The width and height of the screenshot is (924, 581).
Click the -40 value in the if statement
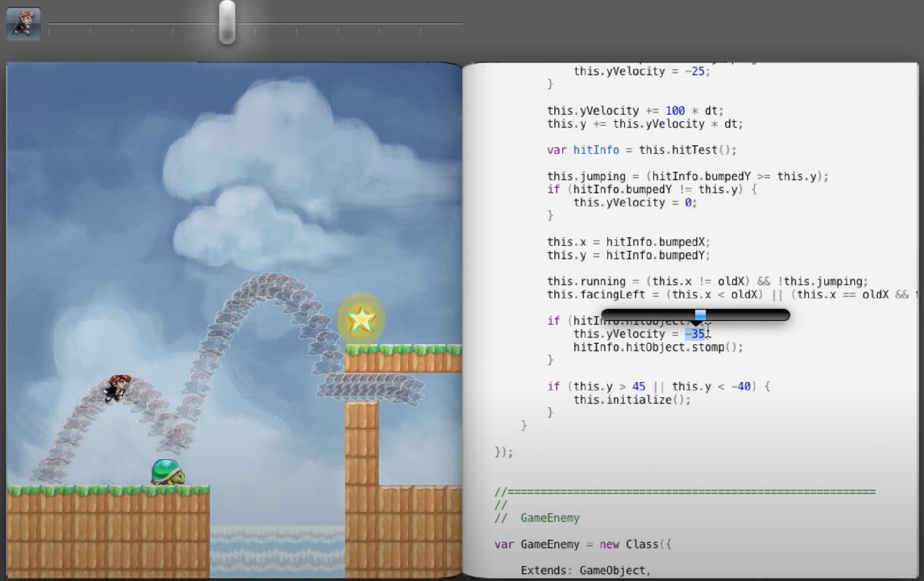point(740,387)
